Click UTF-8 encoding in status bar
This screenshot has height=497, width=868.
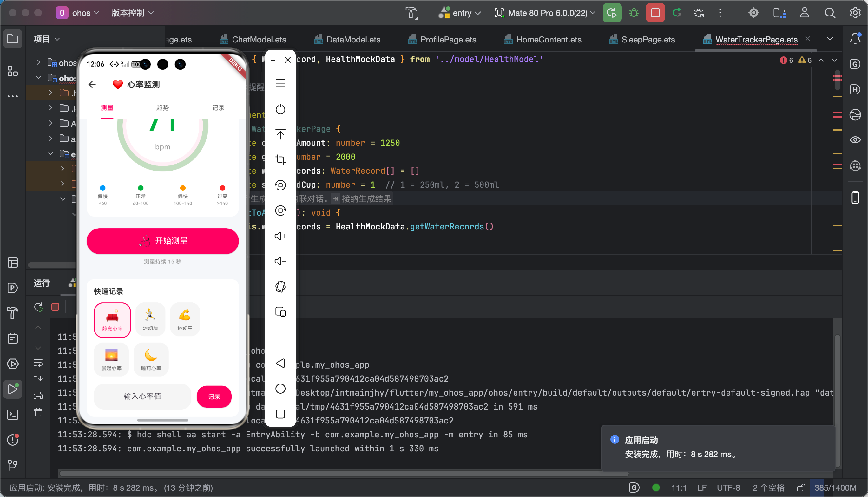click(728, 488)
